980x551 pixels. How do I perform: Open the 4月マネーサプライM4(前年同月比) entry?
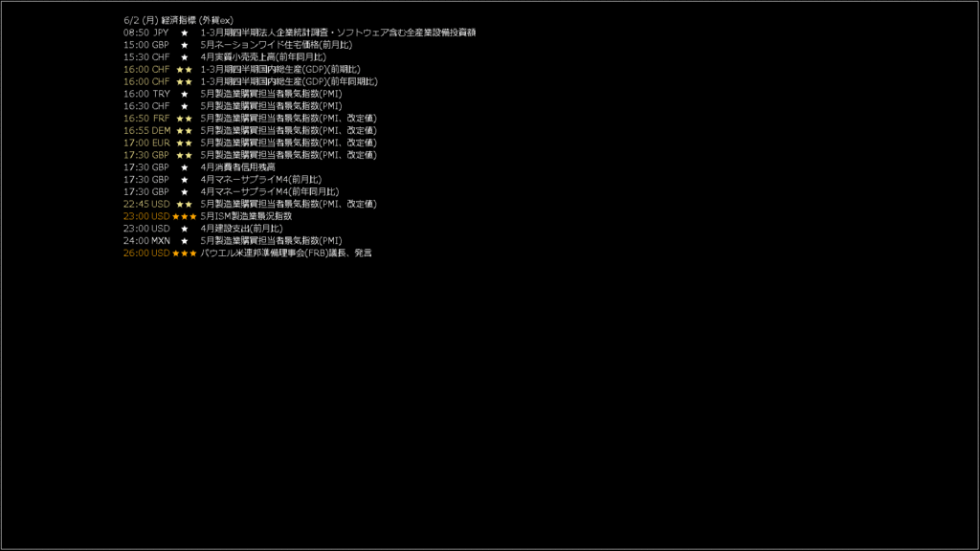[x=269, y=191]
